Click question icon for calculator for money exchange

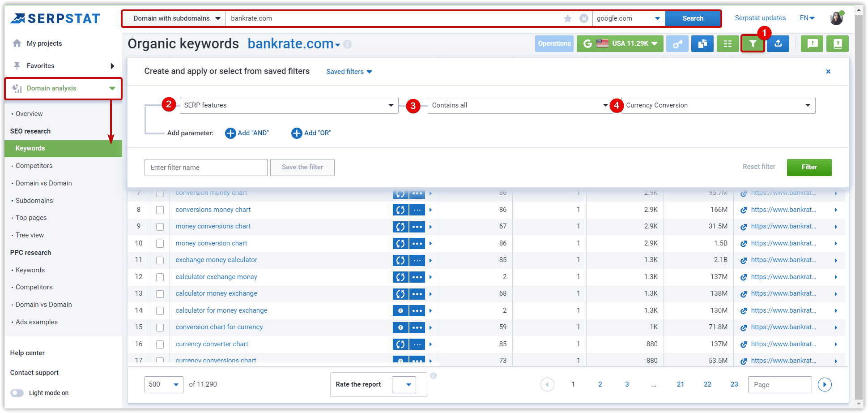400,310
